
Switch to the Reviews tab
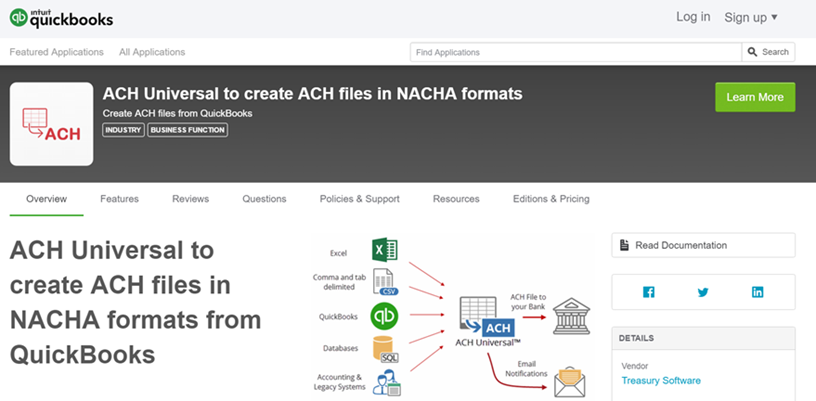(190, 199)
